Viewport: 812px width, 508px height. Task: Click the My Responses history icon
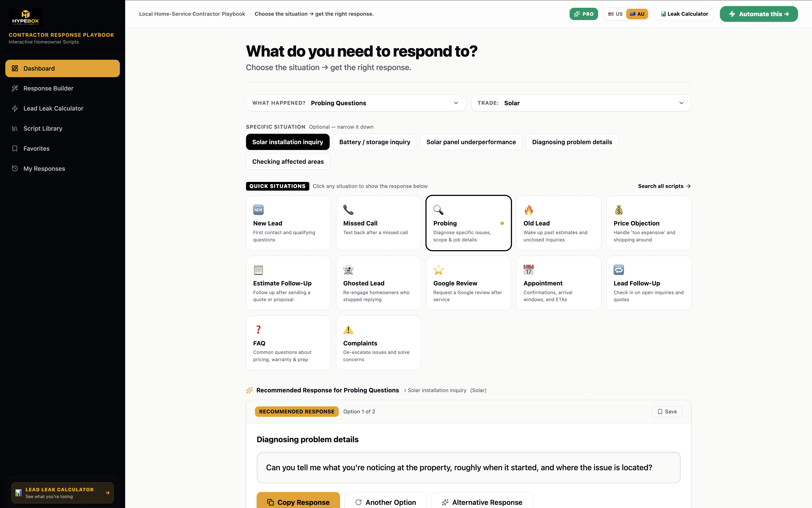tap(15, 169)
